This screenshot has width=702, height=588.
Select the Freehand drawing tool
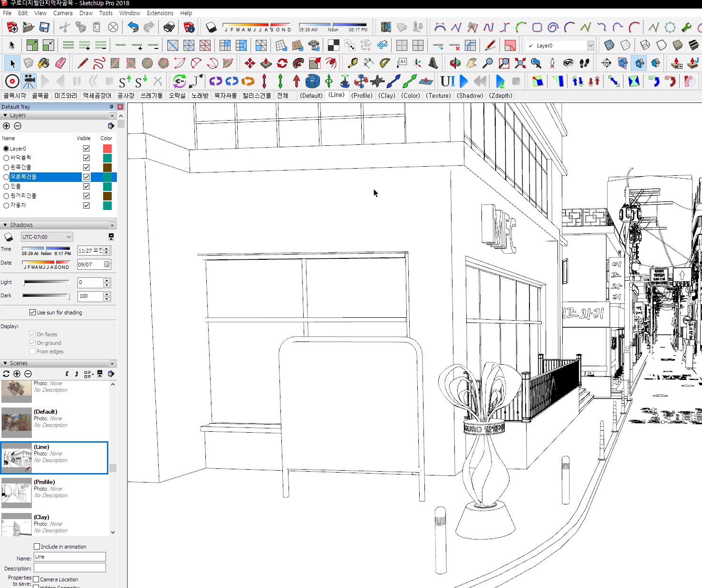99,63
